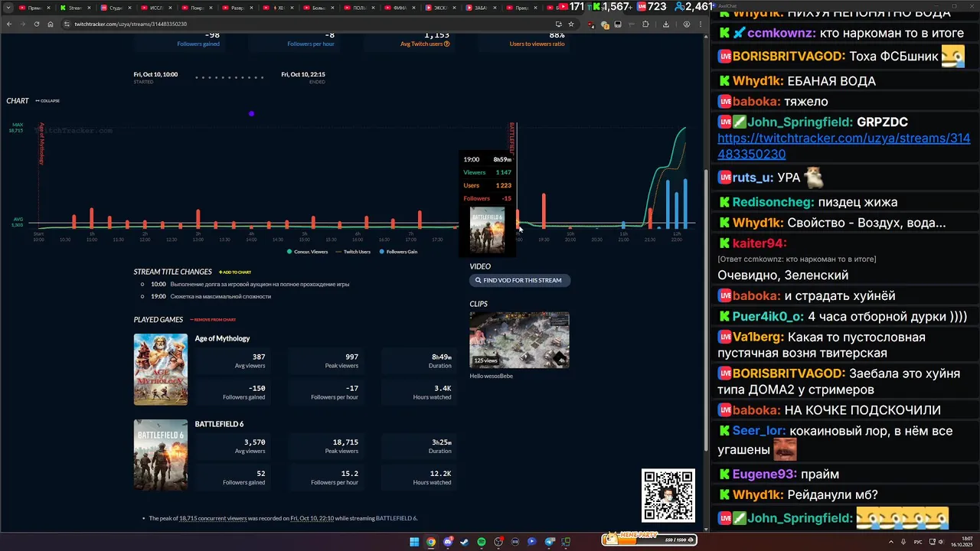980x551 pixels.
Task: Open BATTLEFIELD 6 game cover in list
Action: 161,455
